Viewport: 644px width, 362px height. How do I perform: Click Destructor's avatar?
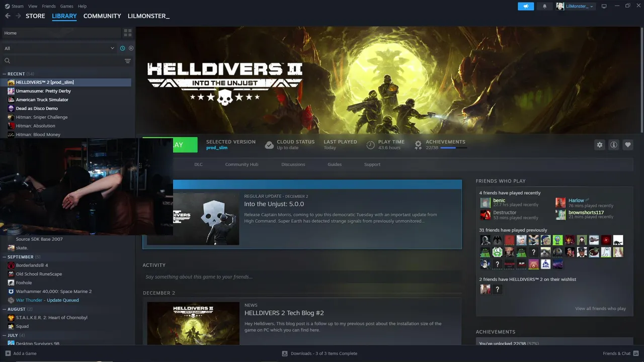(x=485, y=215)
